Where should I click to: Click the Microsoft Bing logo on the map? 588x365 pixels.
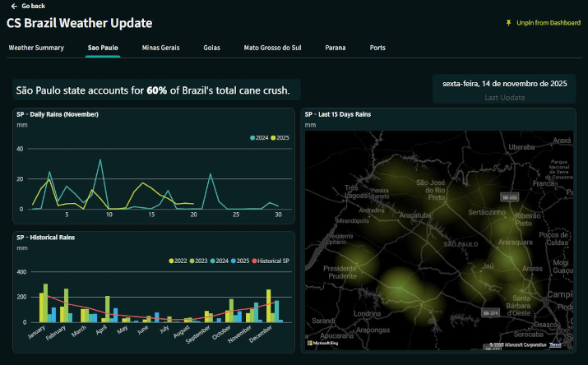coord(324,343)
